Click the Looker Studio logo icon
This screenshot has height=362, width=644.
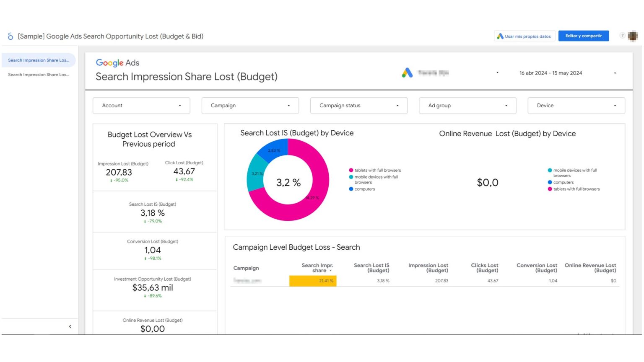click(10, 36)
